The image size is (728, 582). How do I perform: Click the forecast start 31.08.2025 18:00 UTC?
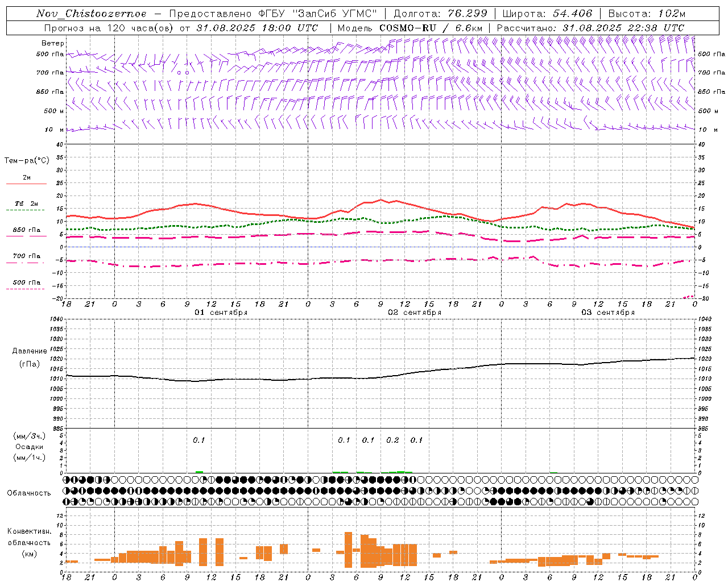(257, 28)
